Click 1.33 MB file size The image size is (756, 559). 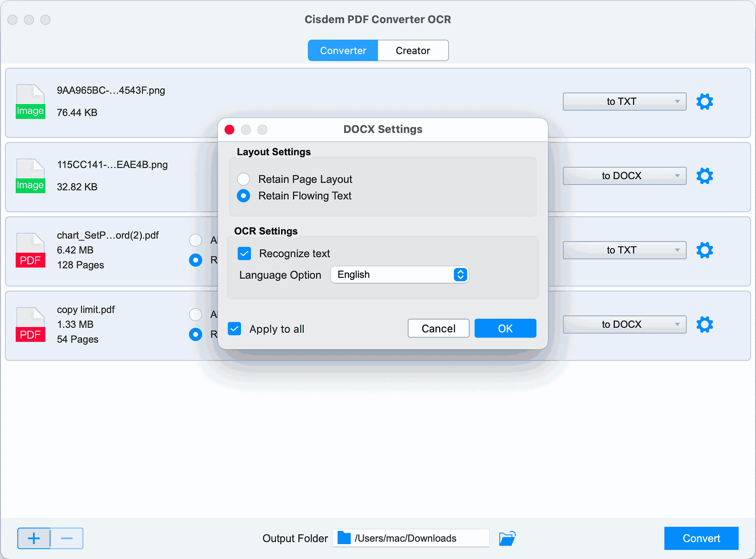point(75,325)
